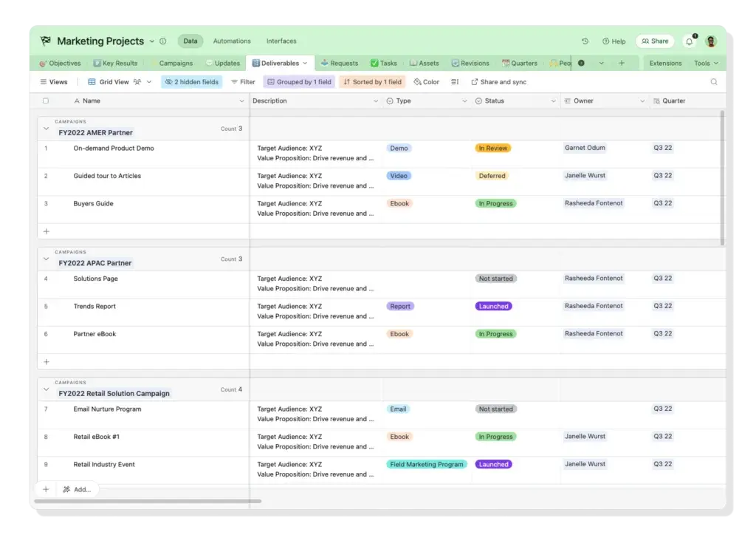756x535 pixels.
Task: Open the Extensions panel
Action: (665, 64)
